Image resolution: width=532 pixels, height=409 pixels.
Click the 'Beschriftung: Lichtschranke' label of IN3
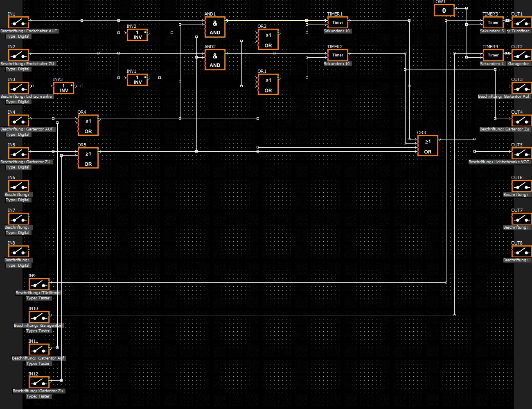click(x=26, y=97)
